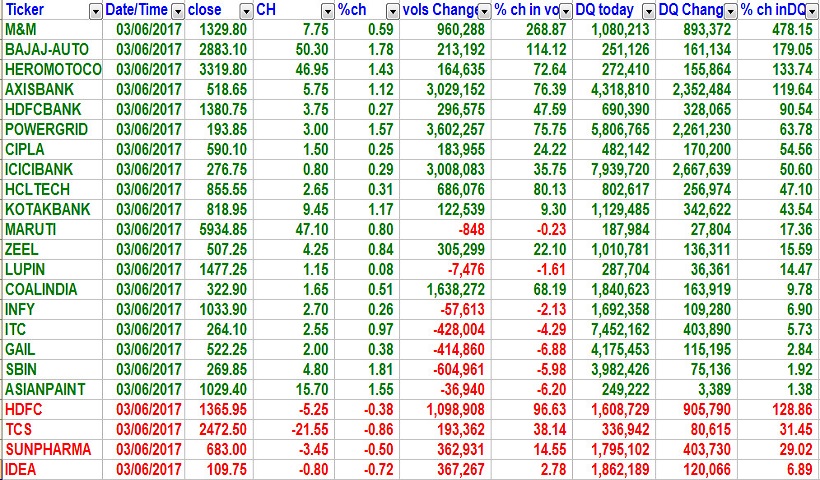Open the DQ today filter dropdown
This screenshot has height=480, width=820.
[648, 10]
